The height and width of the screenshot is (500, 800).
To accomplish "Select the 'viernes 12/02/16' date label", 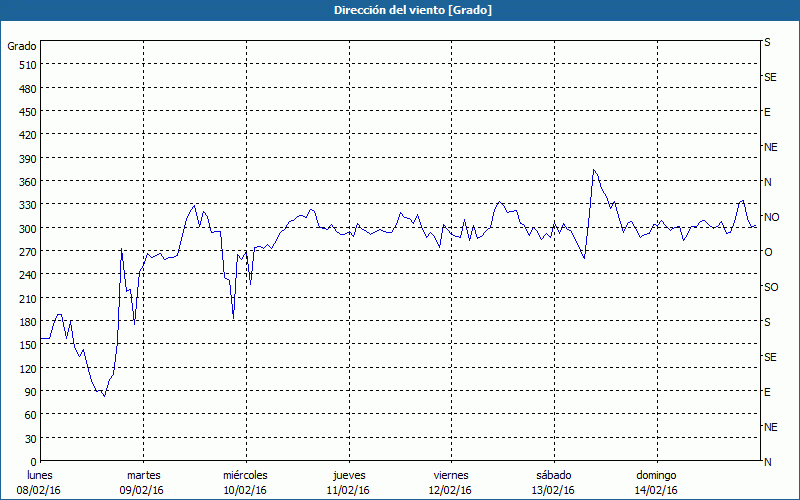I will (450, 482).
